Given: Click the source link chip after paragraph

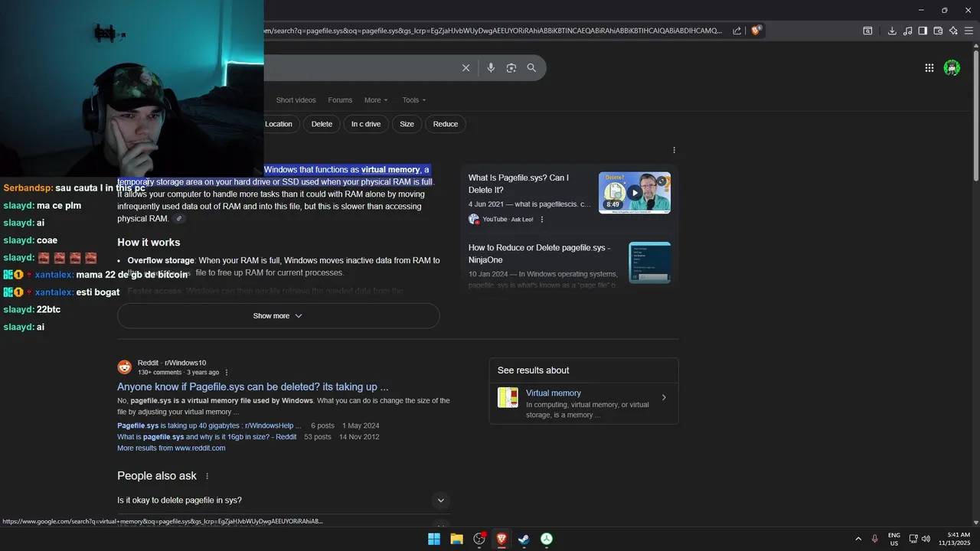Looking at the screenshot, I should pos(179,219).
